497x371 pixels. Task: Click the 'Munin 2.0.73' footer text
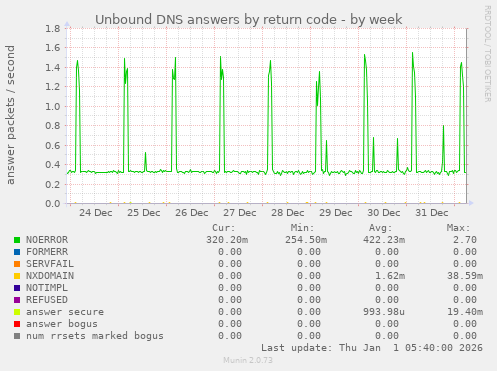(x=248, y=360)
